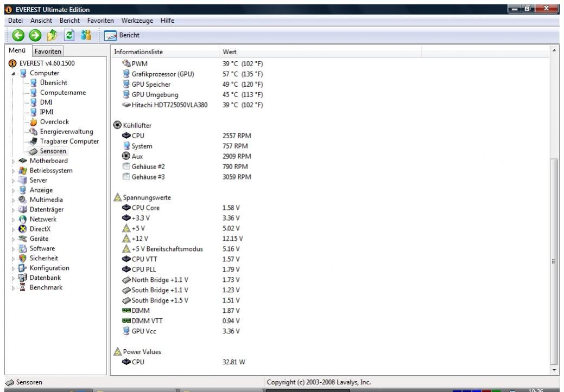Click the green Forward arrow toolbar icon

pyautogui.click(x=35, y=35)
